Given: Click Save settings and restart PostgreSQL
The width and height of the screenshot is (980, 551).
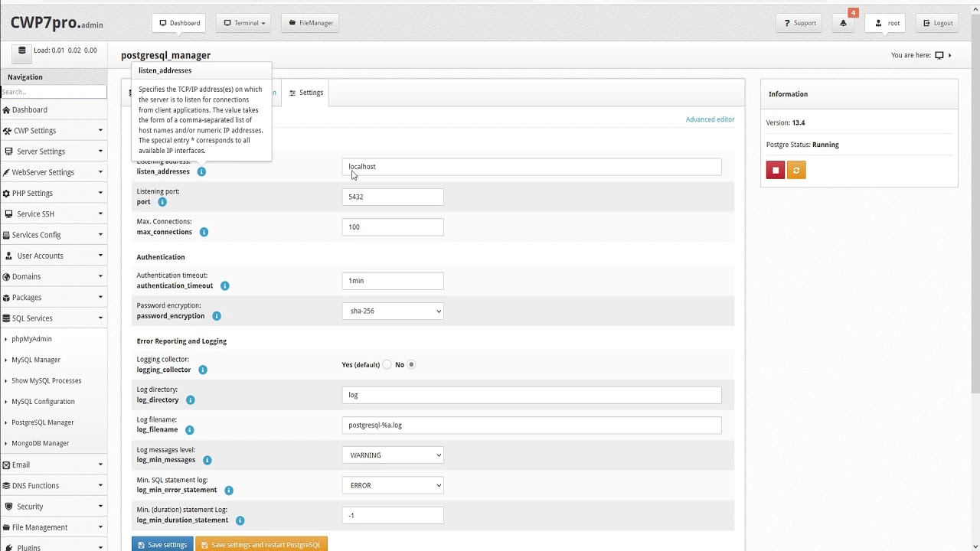Looking at the screenshot, I should pyautogui.click(x=261, y=544).
